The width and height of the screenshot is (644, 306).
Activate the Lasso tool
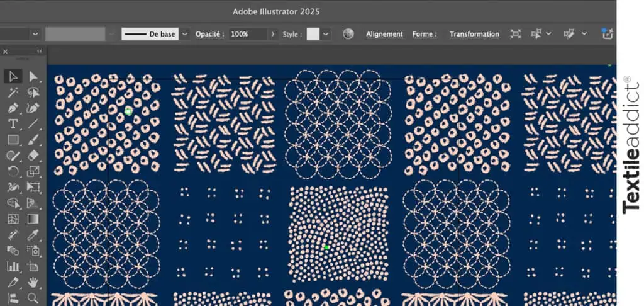coord(33,92)
